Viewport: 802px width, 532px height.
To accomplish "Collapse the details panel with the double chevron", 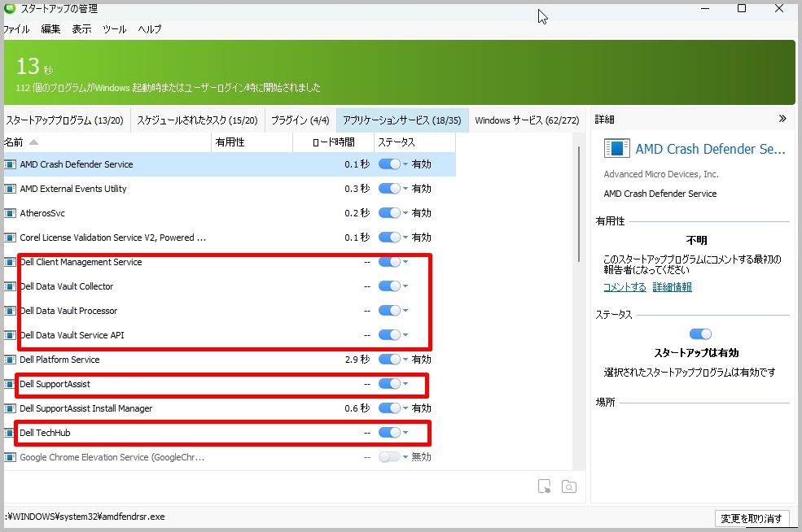I will (x=782, y=119).
